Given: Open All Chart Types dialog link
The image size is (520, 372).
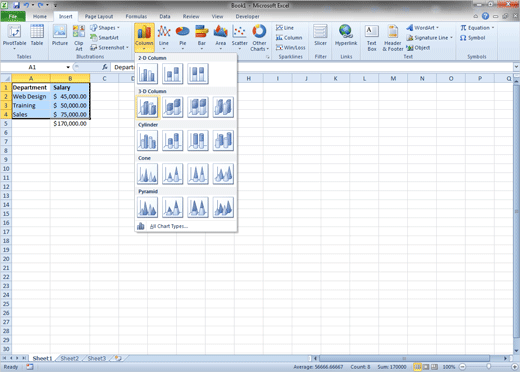Looking at the screenshot, I should click(169, 226).
